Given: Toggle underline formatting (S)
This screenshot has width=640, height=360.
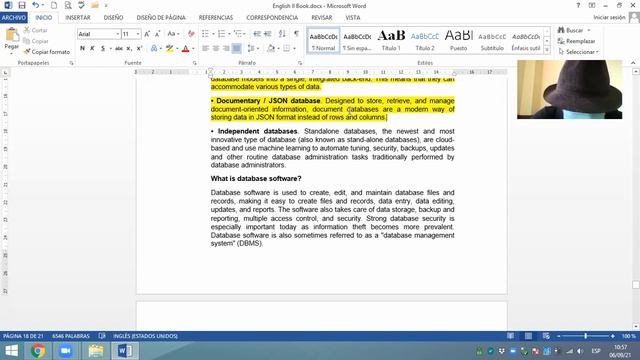Looking at the screenshot, I should 103,48.
